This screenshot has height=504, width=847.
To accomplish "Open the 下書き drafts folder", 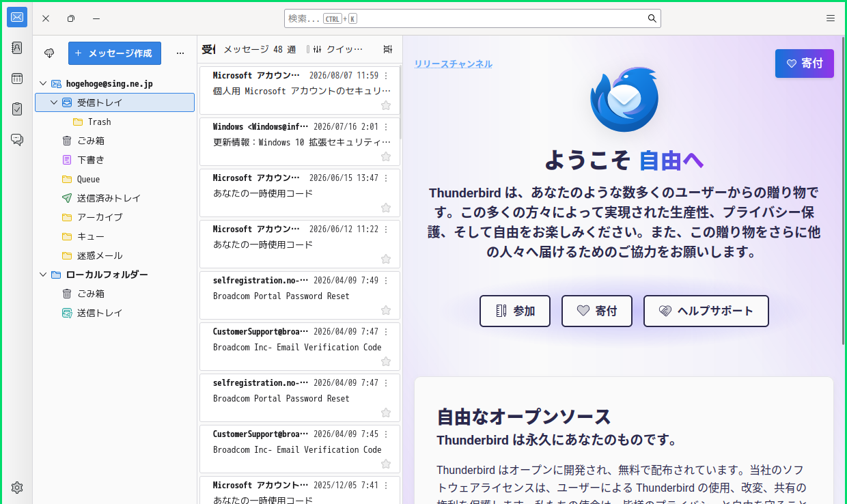I will (115, 160).
